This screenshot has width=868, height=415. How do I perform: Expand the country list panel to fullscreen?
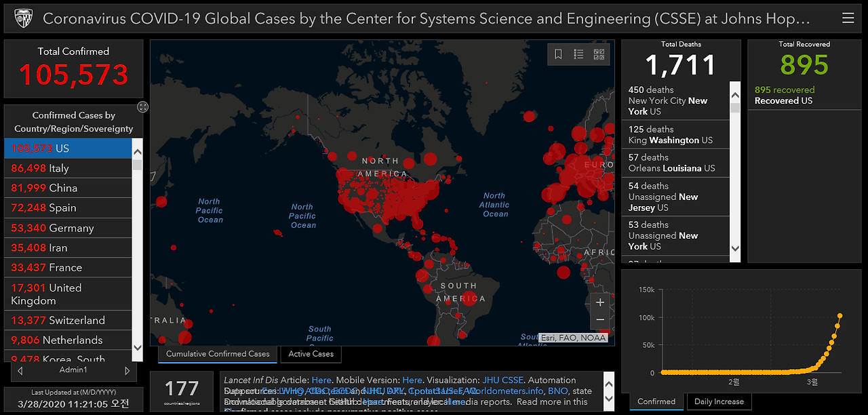click(x=142, y=106)
